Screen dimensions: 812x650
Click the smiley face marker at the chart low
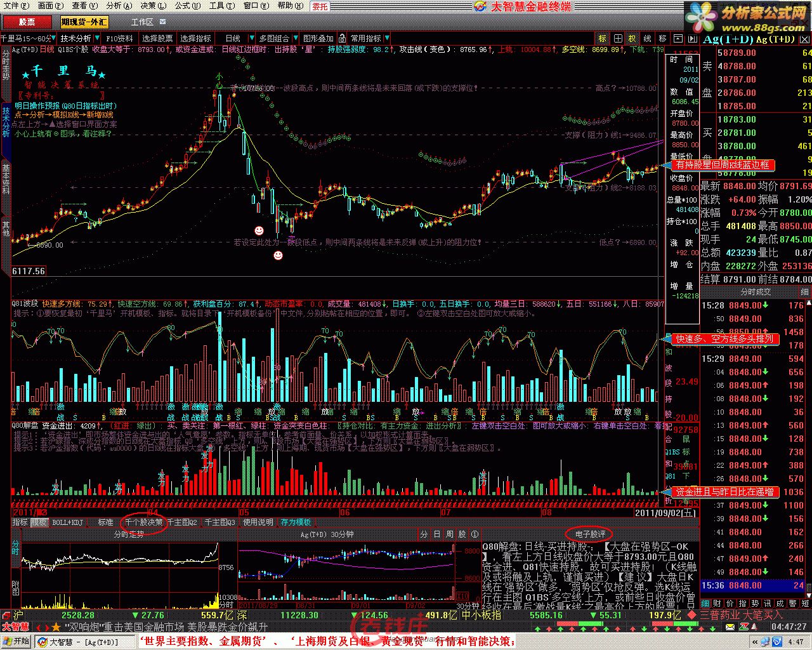tap(278, 255)
